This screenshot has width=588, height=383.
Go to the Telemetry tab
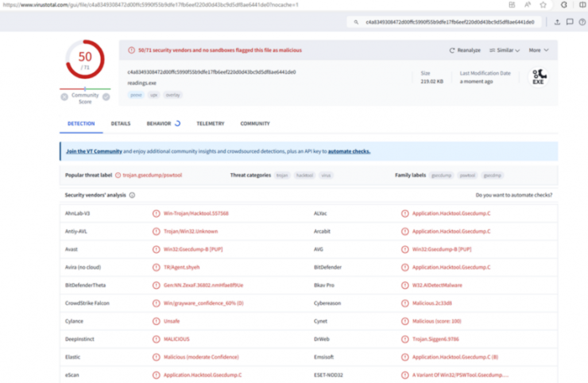[x=210, y=124]
